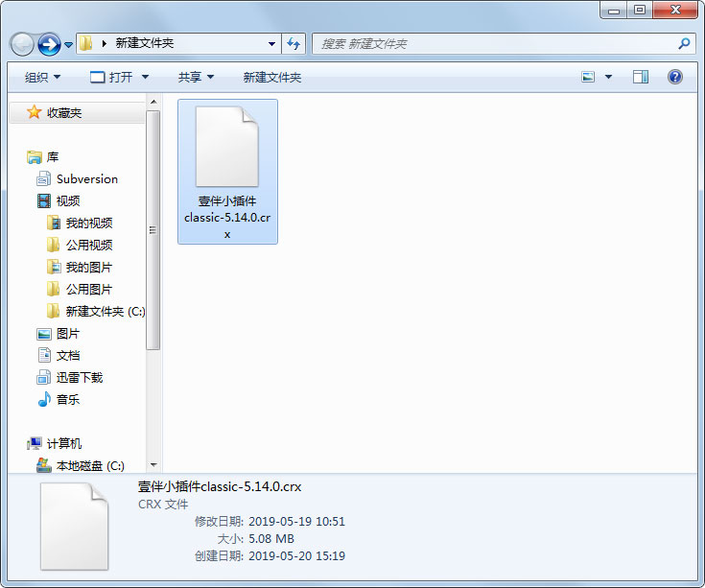The image size is (705, 588).
Task: Open the 我的图片 folder
Action: click(89, 267)
